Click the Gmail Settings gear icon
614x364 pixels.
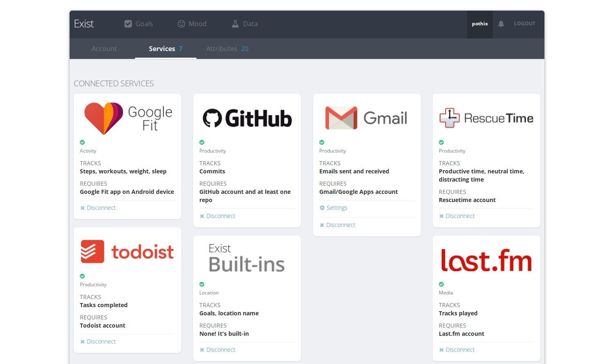click(322, 208)
